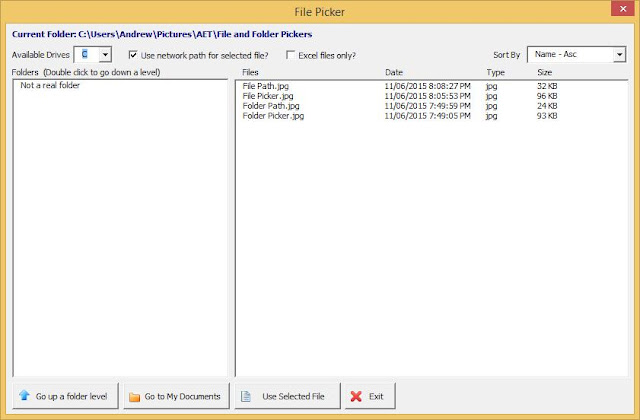Screen dimensions: 640x420
Task: Click the Size column header
Action: pos(544,72)
